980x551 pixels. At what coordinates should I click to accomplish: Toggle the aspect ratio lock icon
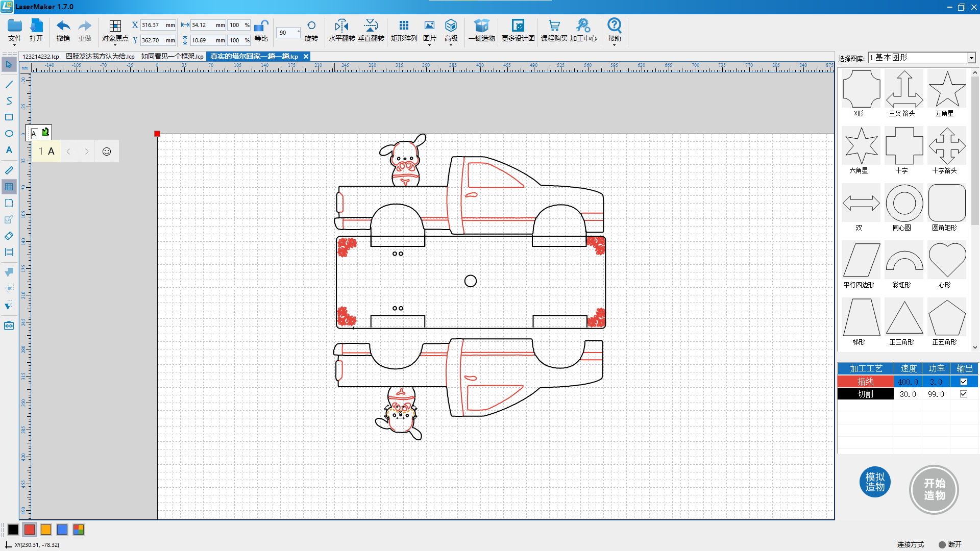(x=261, y=26)
